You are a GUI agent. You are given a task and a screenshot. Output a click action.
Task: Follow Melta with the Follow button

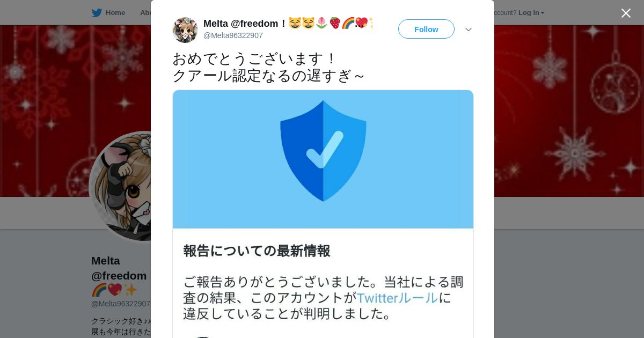pyautogui.click(x=426, y=29)
